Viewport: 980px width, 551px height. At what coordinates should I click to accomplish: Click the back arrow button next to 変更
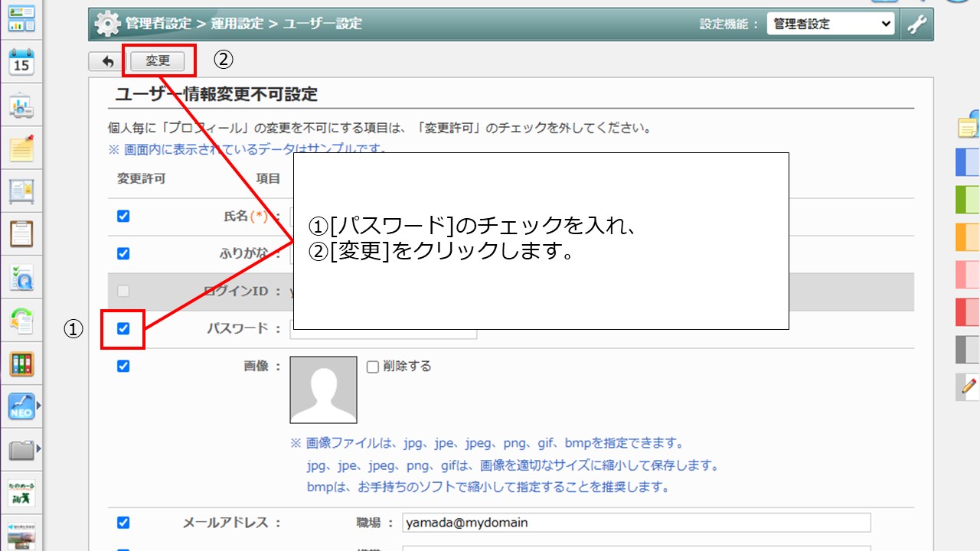(106, 60)
